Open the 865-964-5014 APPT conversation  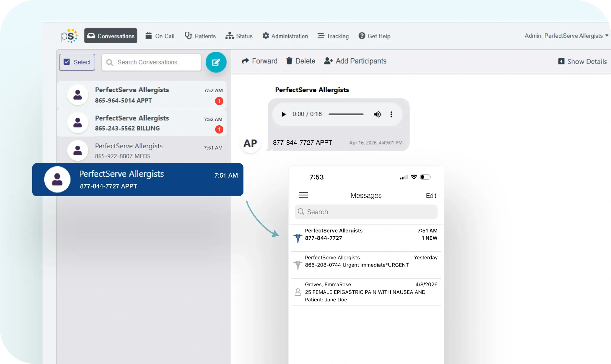coord(142,95)
